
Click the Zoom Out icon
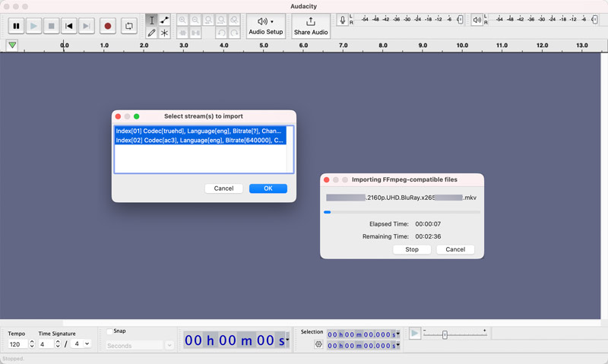point(195,21)
